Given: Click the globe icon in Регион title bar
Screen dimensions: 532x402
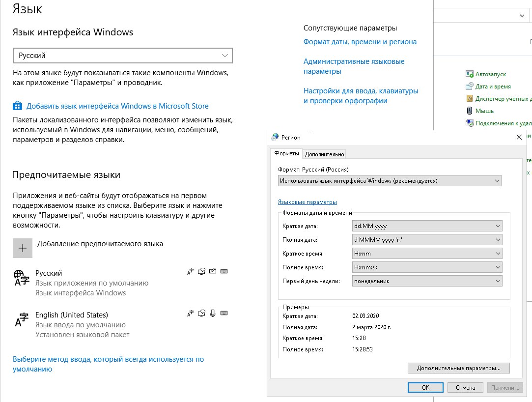Looking at the screenshot, I should [x=275, y=137].
